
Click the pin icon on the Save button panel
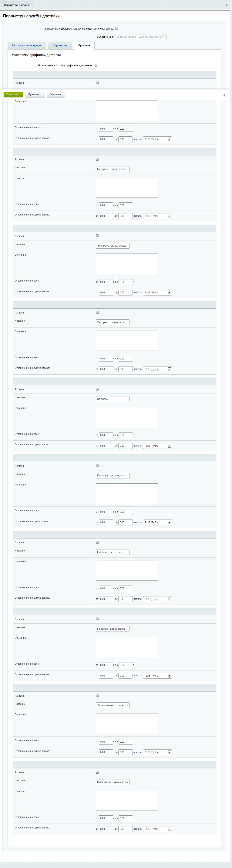[224, 95]
